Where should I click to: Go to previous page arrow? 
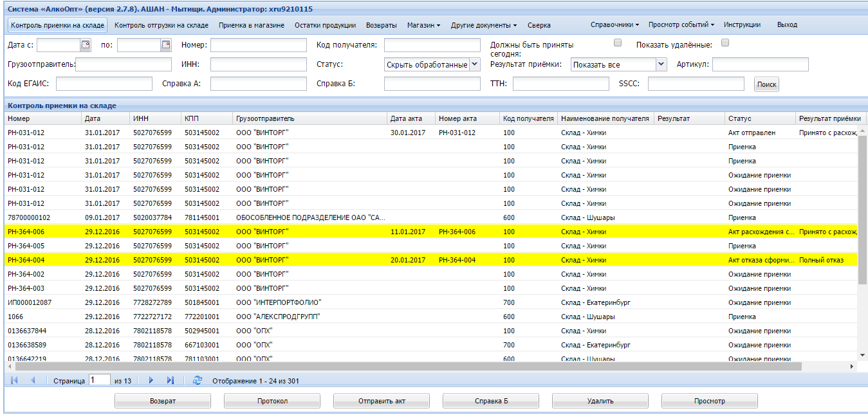click(x=33, y=380)
